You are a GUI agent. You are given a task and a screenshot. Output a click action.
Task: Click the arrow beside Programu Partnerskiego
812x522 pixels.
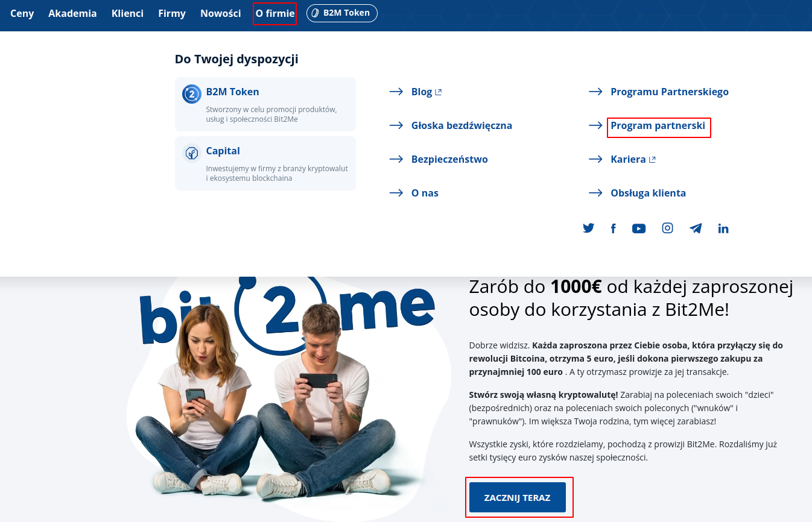(x=595, y=92)
